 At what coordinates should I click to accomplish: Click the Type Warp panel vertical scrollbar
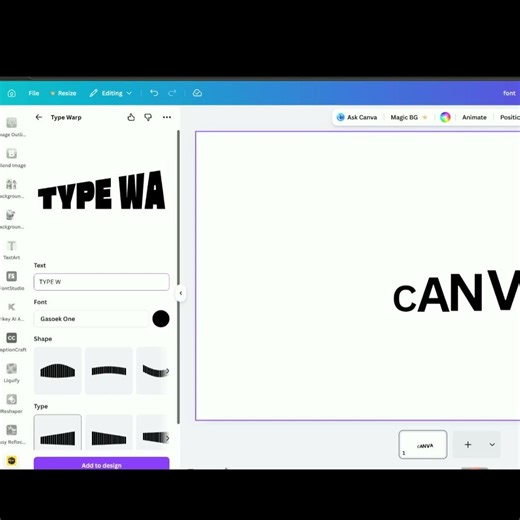click(x=178, y=277)
